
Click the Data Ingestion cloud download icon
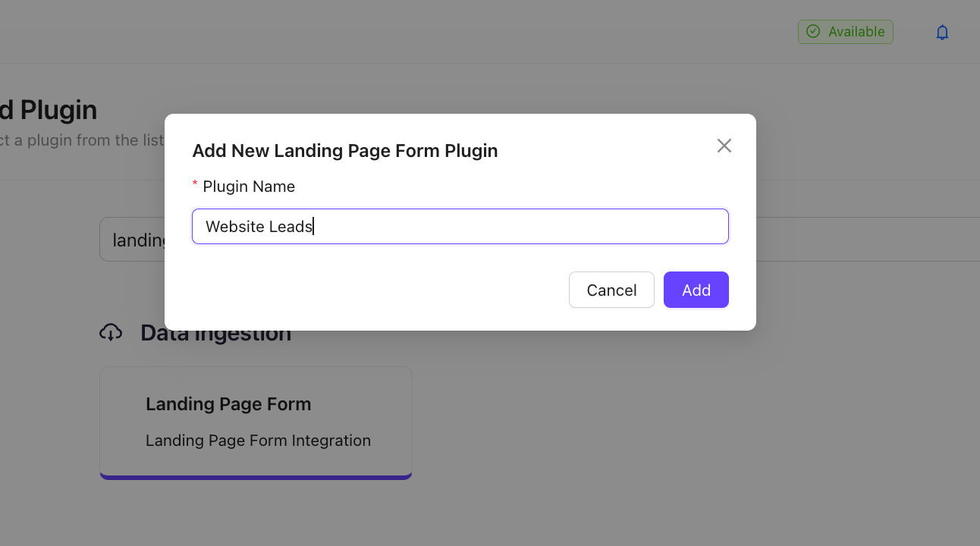click(x=111, y=332)
